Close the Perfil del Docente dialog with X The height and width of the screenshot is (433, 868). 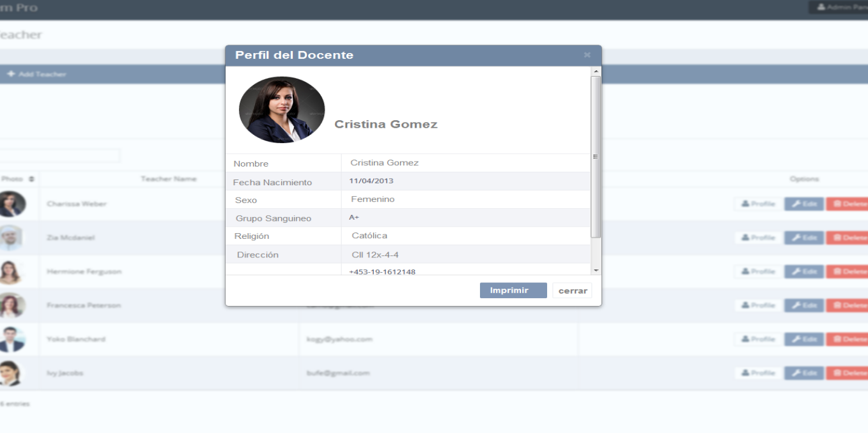pos(587,56)
